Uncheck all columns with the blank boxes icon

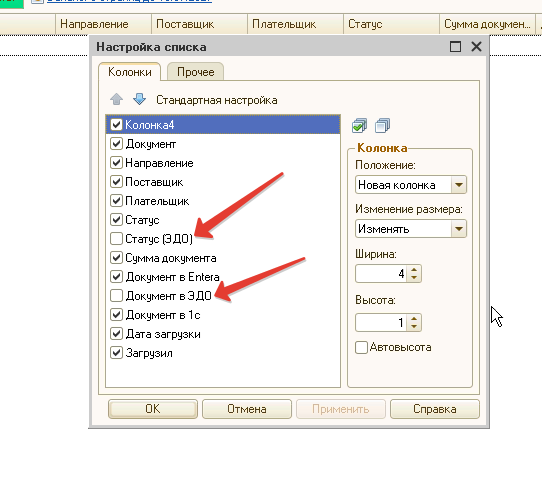point(382,125)
